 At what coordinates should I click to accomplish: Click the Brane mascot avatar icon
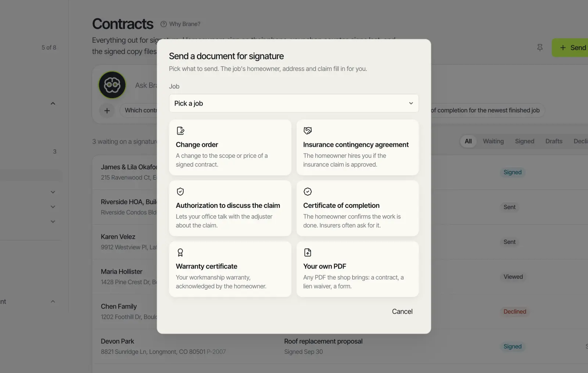click(112, 85)
